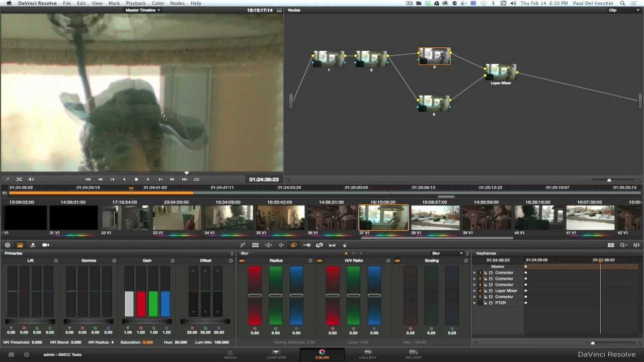Open the Qualifier palette

point(256,245)
